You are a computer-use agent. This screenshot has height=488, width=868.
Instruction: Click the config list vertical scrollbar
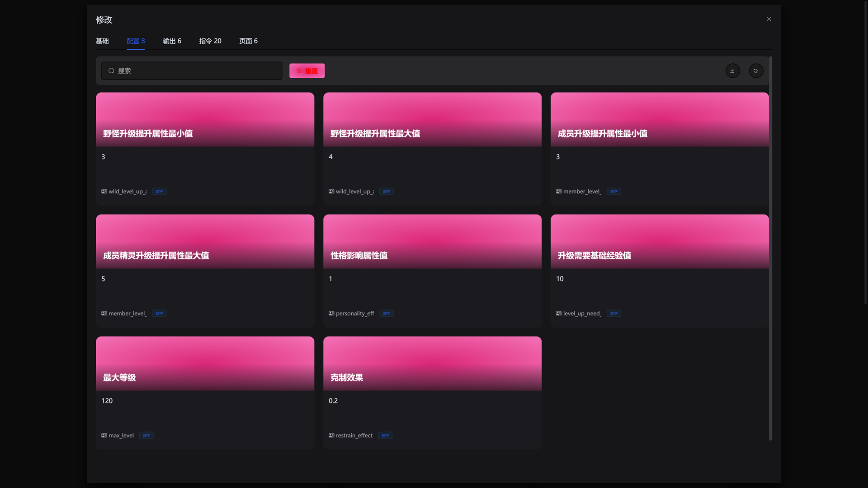(x=770, y=249)
